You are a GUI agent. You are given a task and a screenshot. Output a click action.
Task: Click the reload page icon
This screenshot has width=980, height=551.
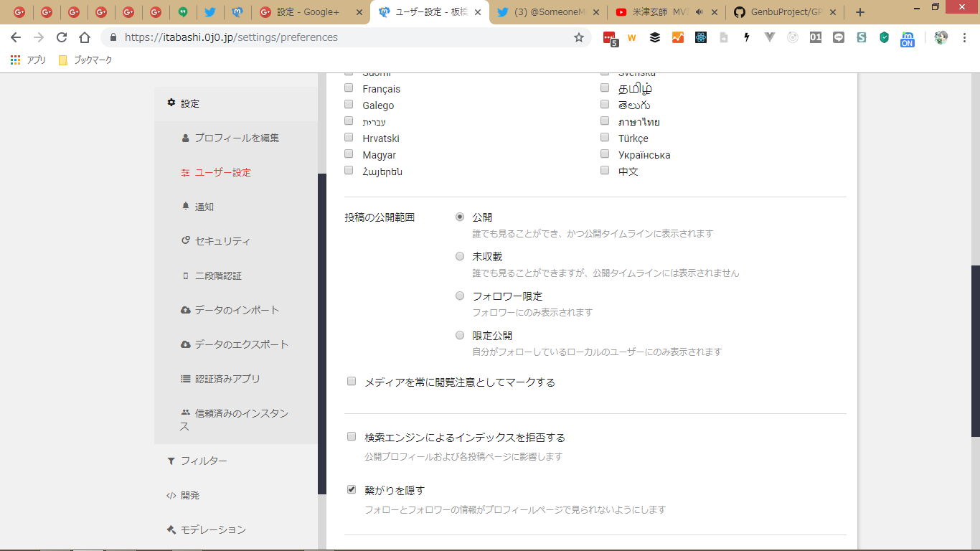pos(62,37)
